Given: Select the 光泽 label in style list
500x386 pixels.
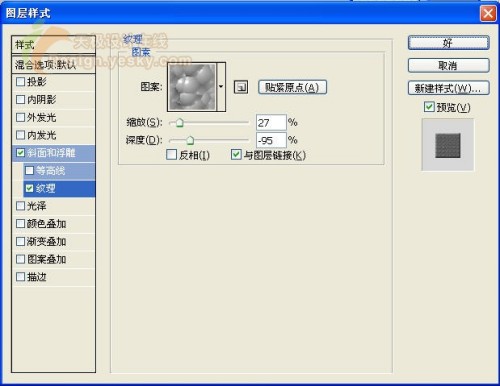Looking at the screenshot, I should point(36,206).
